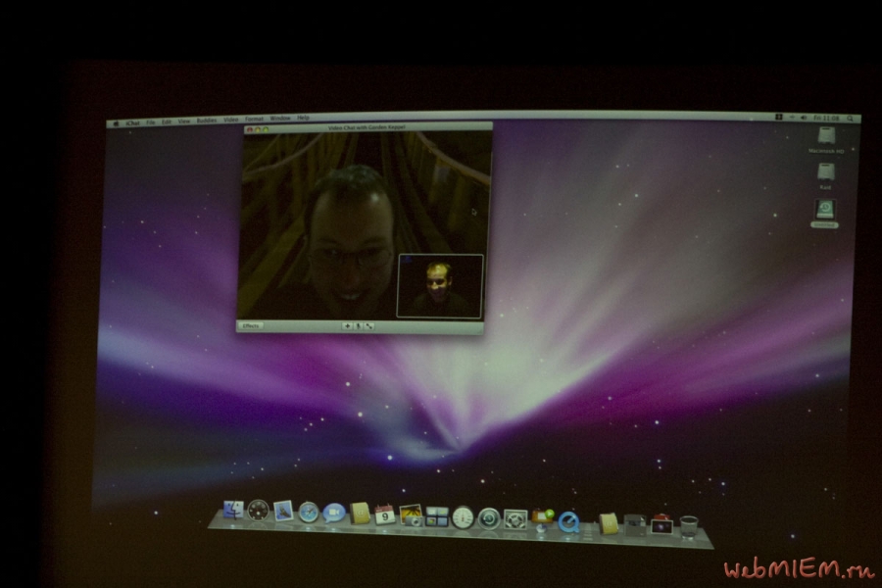Switch video chat to full screen

coord(369,326)
